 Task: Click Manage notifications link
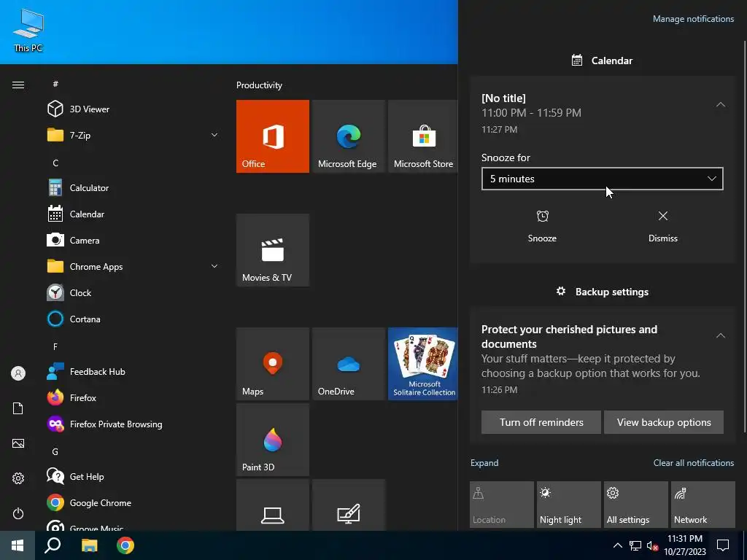693,19
